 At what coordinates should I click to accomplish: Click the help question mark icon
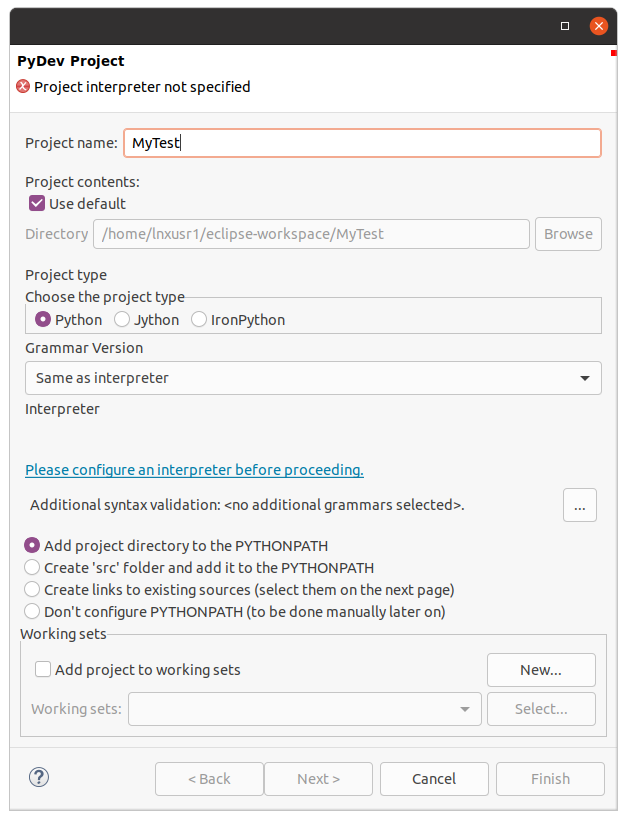coord(39,777)
